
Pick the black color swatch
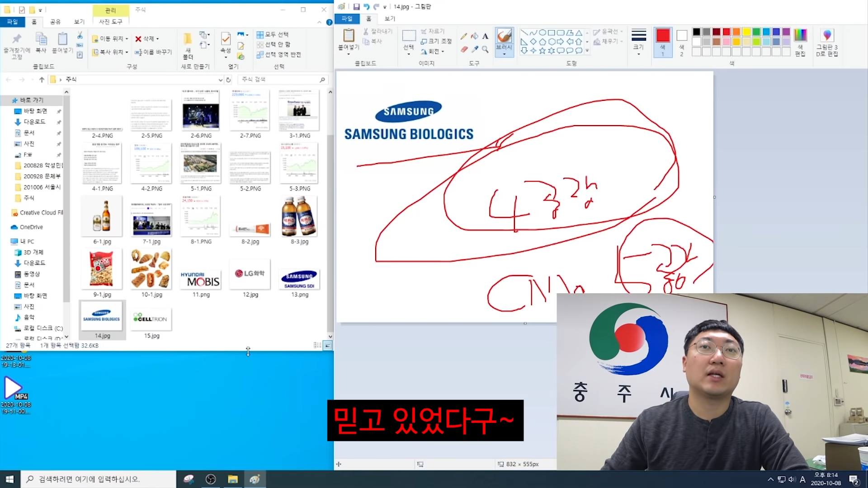pos(696,32)
